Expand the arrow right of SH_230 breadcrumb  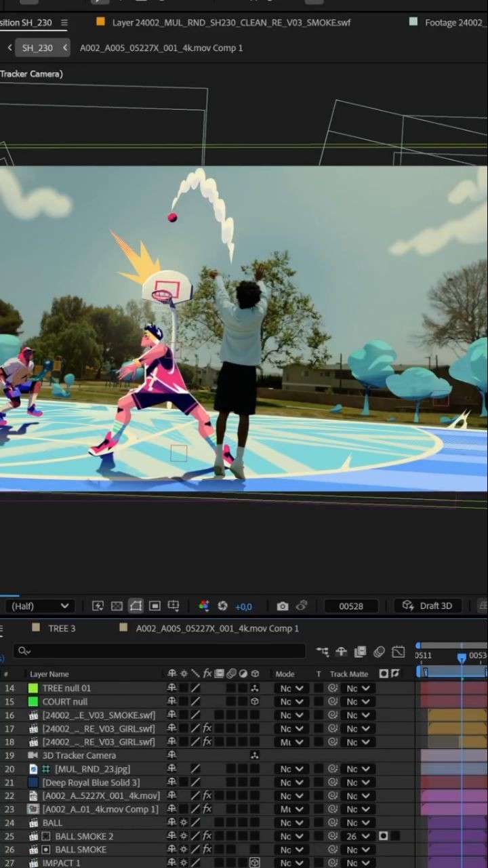pos(64,47)
